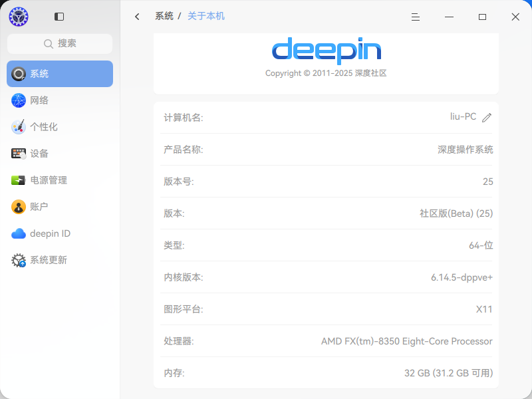Click the 系统 breadcrumb link

[164, 16]
